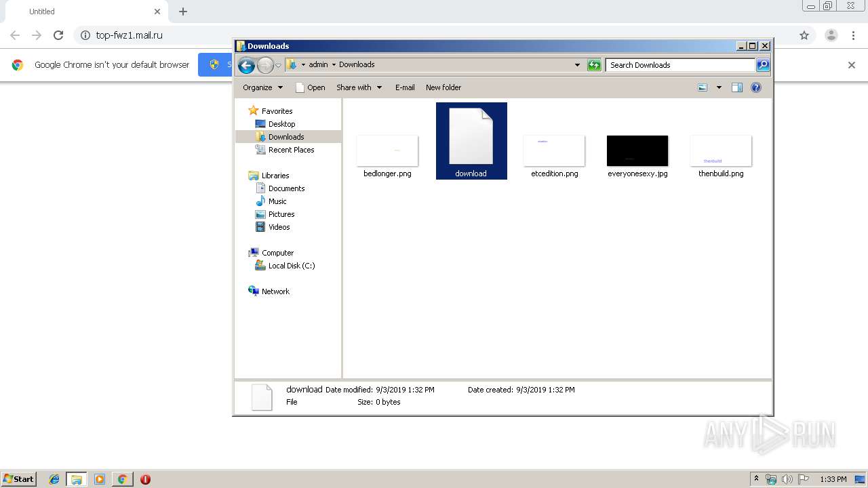Click E-mail toolbar button
The image size is (868, 488).
pyautogui.click(x=405, y=87)
